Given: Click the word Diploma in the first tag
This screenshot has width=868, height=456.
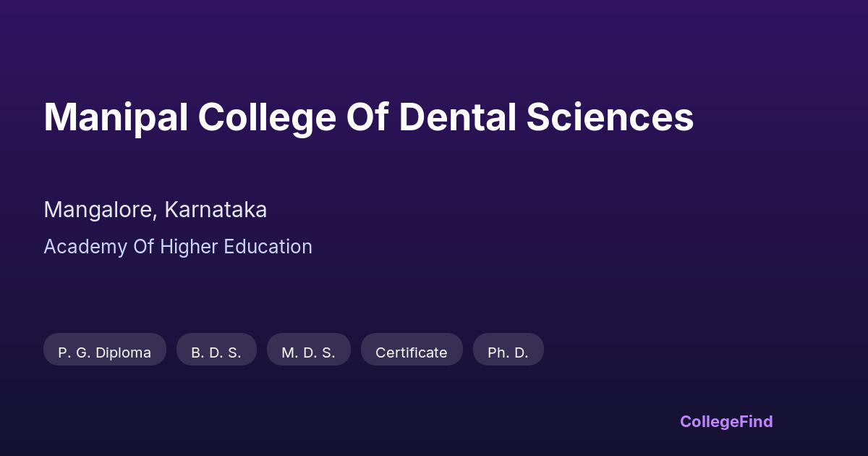Looking at the screenshot, I should click(x=123, y=352).
